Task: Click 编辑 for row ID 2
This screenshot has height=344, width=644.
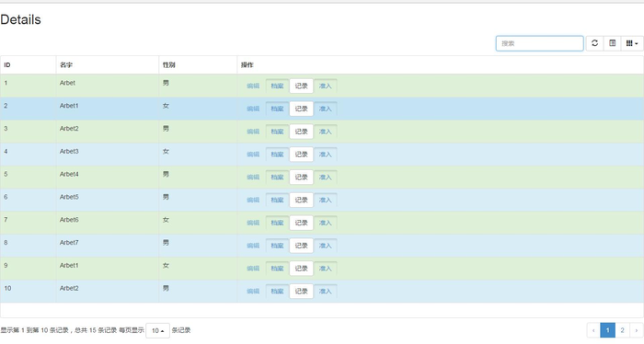Action: 253,109
